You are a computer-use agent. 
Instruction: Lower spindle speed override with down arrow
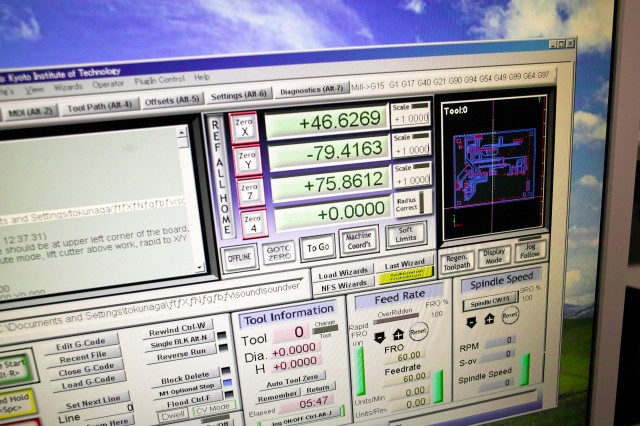click(471, 320)
